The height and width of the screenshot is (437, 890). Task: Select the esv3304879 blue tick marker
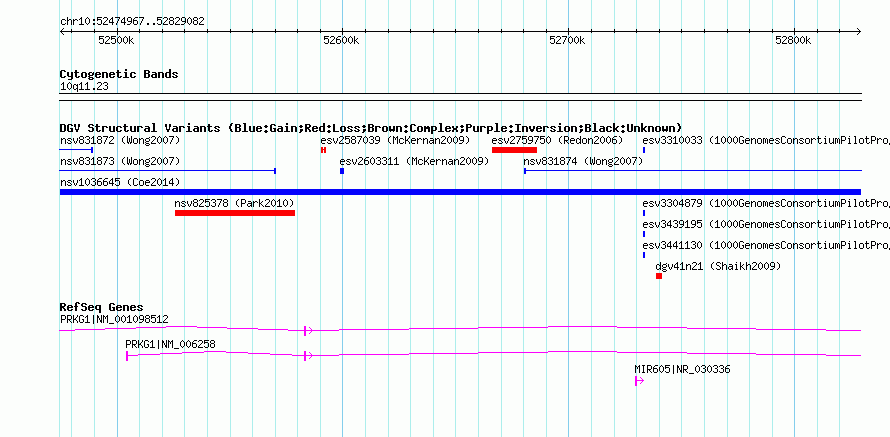tap(644, 213)
